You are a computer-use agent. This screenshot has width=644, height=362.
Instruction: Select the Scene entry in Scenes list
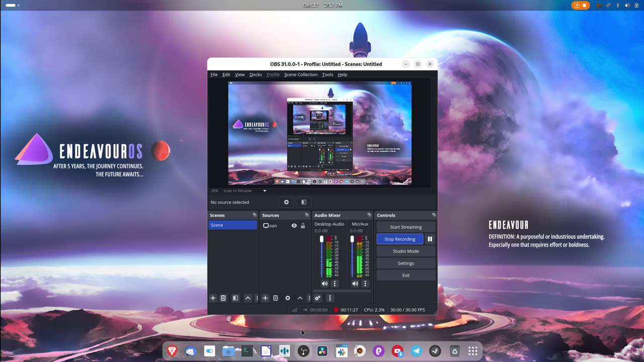tap(233, 225)
